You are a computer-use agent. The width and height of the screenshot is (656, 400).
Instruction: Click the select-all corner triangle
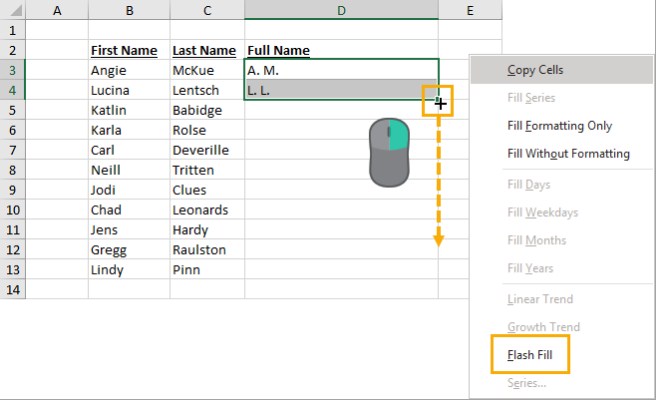pos(13,10)
